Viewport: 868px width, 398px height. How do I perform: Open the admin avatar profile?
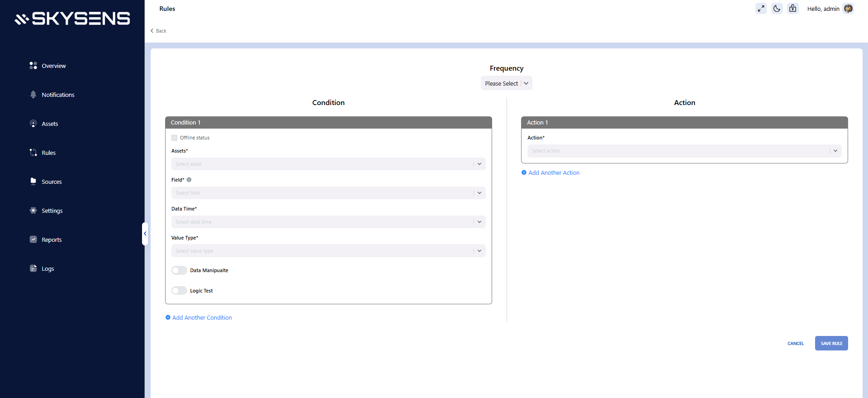point(848,9)
